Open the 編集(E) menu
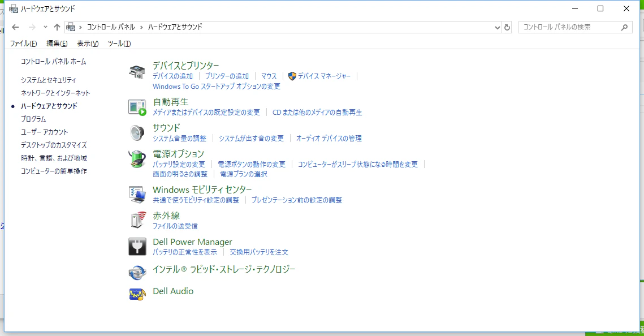The height and width of the screenshot is (336, 644). (57, 44)
